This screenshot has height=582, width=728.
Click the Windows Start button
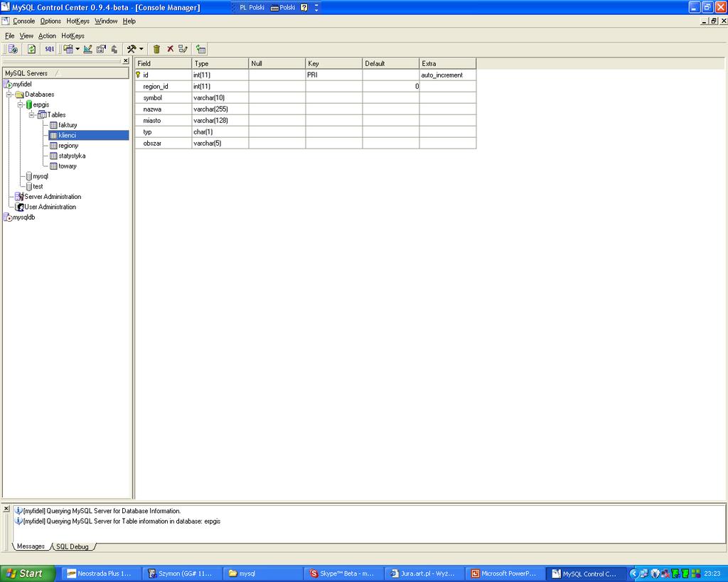[x=27, y=573]
